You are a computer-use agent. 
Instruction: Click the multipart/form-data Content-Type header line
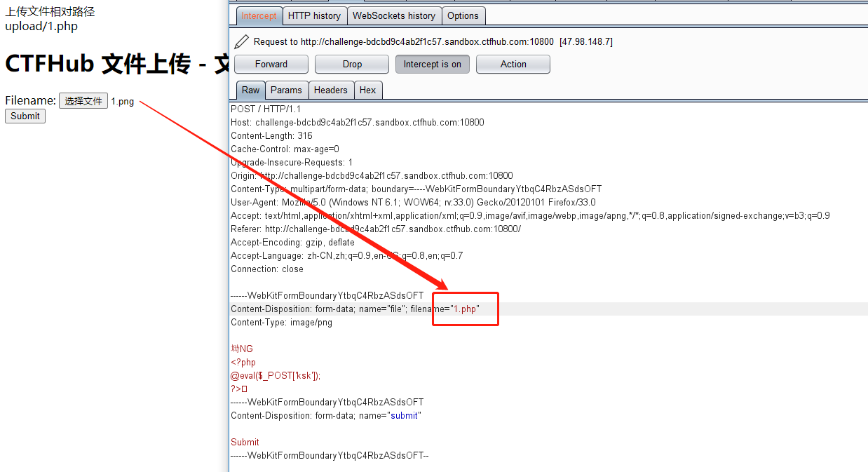[x=416, y=189]
